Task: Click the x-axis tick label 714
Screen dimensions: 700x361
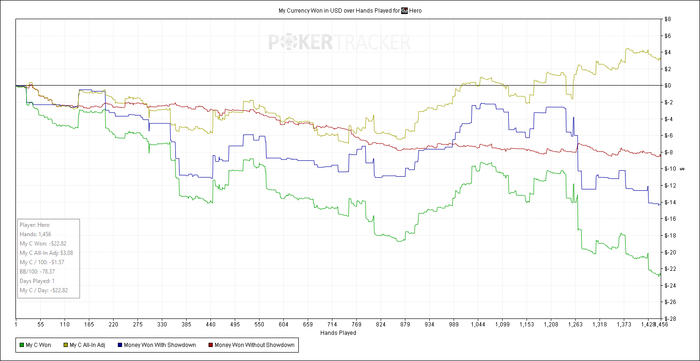Action: pos(333,325)
